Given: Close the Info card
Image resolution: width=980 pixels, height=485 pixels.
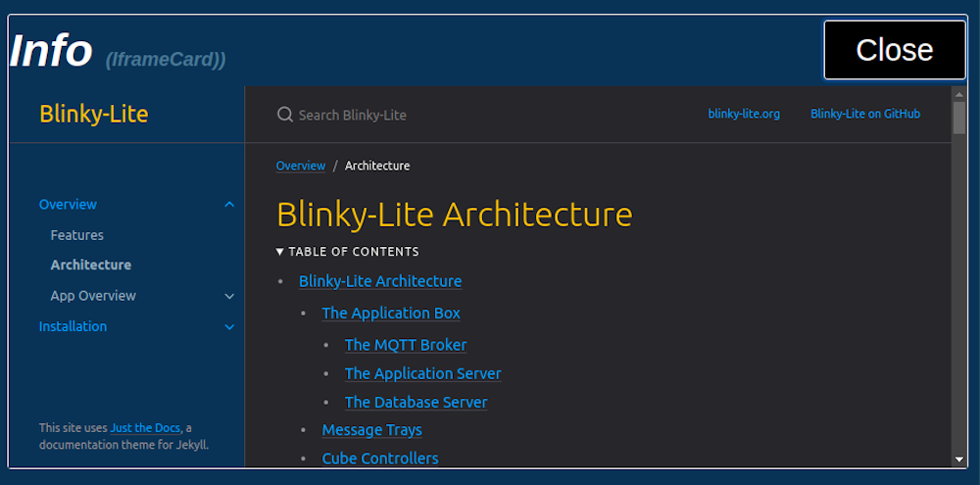Looking at the screenshot, I should [895, 50].
